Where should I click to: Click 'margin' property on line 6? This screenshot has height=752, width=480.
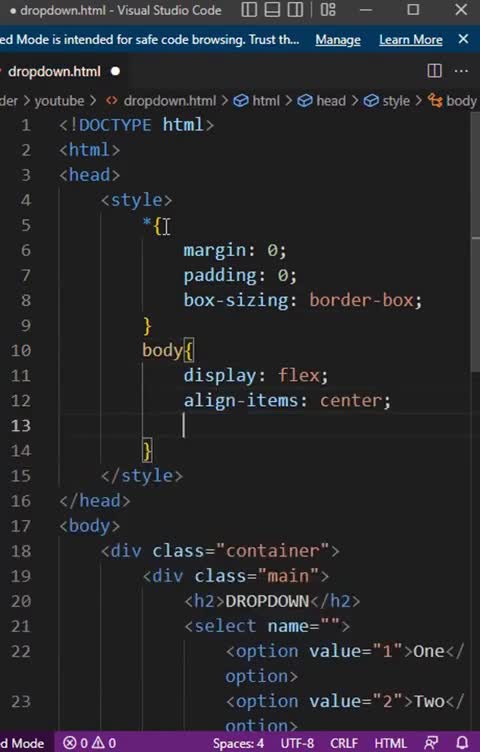point(215,250)
